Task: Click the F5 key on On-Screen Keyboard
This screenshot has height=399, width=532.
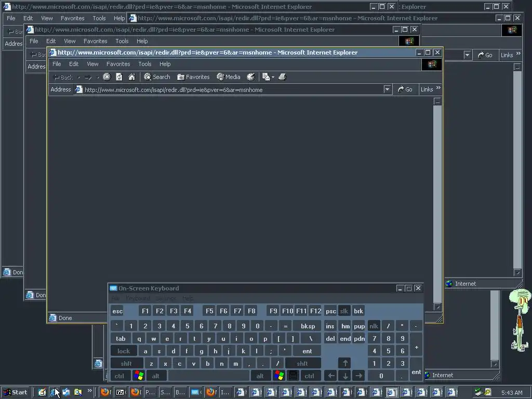Action: click(209, 311)
